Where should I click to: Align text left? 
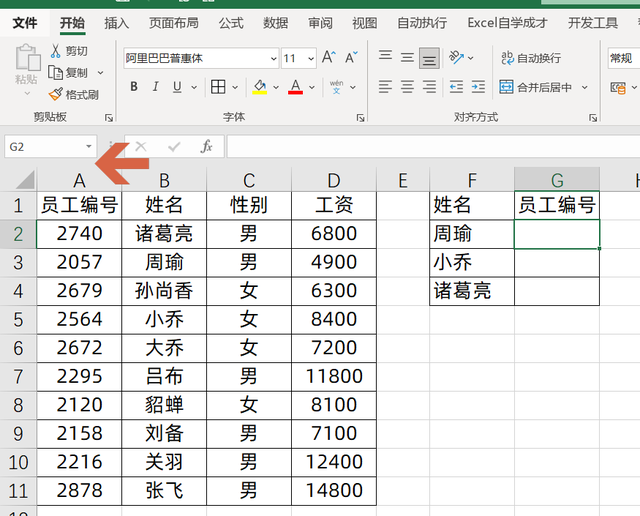click(385, 87)
